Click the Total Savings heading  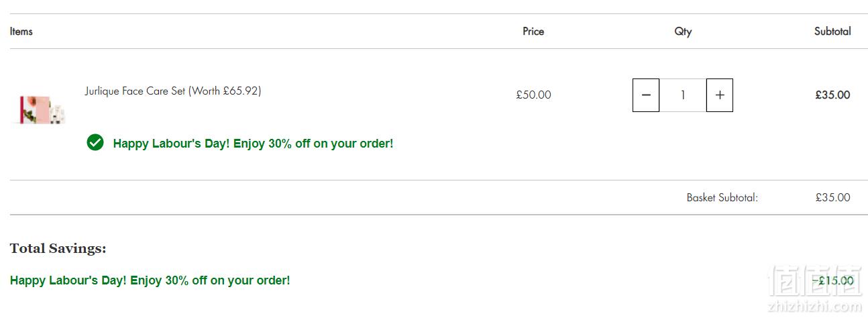click(x=58, y=248)
